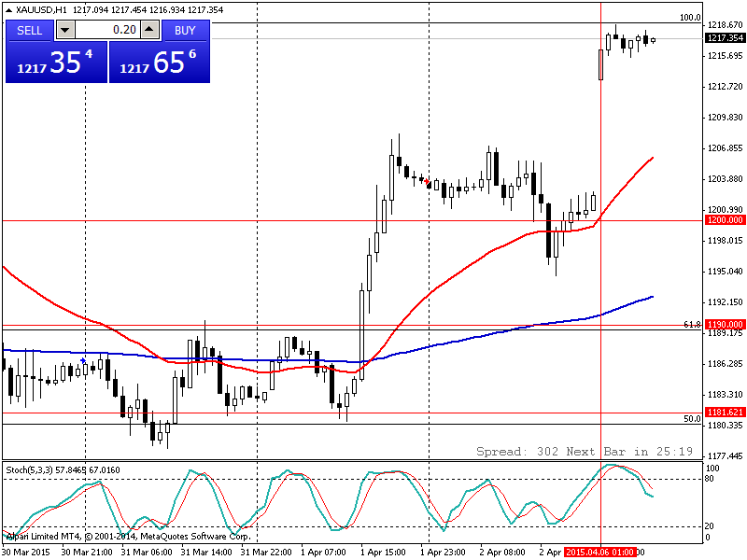Collapse one-click trading panel triangle near XAUUSD
The height and width of the screenshot is (560, 747).
pyautogui.click(x=8, y=9)
